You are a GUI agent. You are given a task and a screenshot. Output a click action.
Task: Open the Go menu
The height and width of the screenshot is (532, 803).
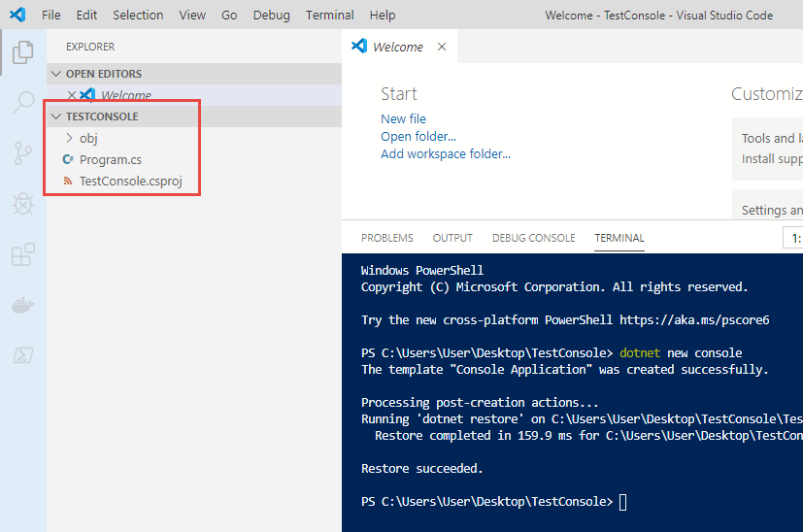[x=229, y=15]
